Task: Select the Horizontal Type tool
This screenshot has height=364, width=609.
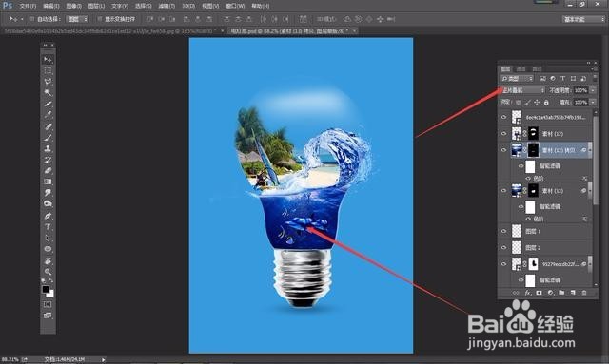Action: [48, 227]
